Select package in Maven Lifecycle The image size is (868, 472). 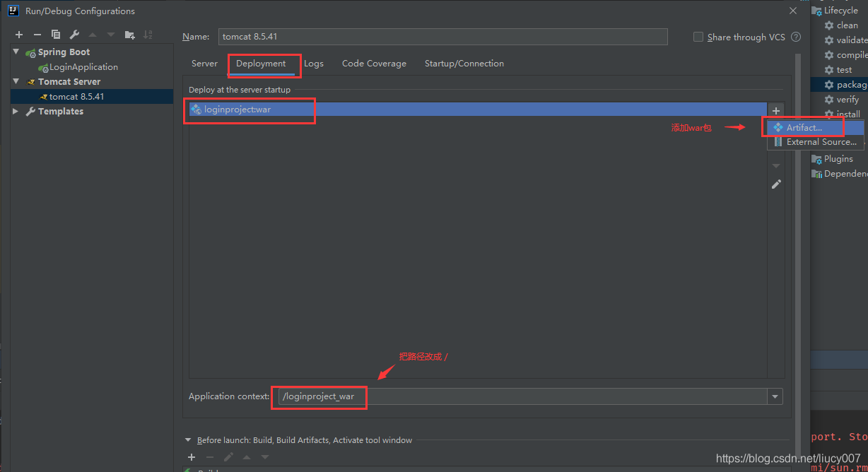coord(852,85)
